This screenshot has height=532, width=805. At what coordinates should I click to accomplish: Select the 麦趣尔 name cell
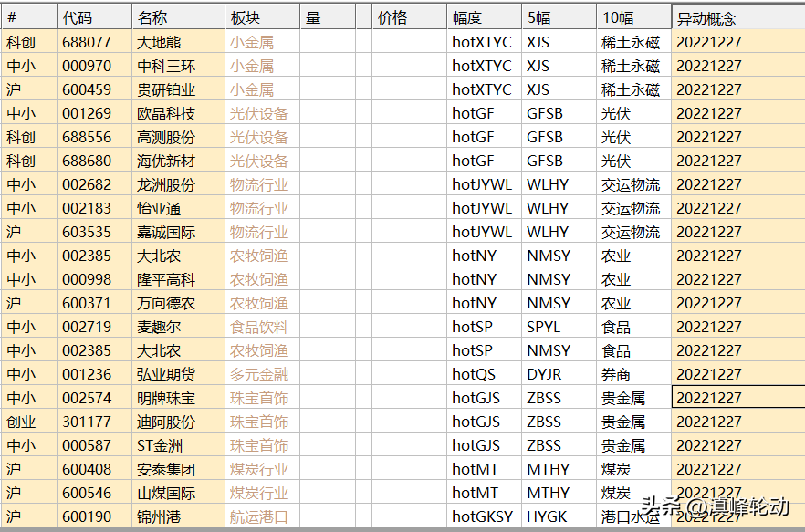point(178,327)
